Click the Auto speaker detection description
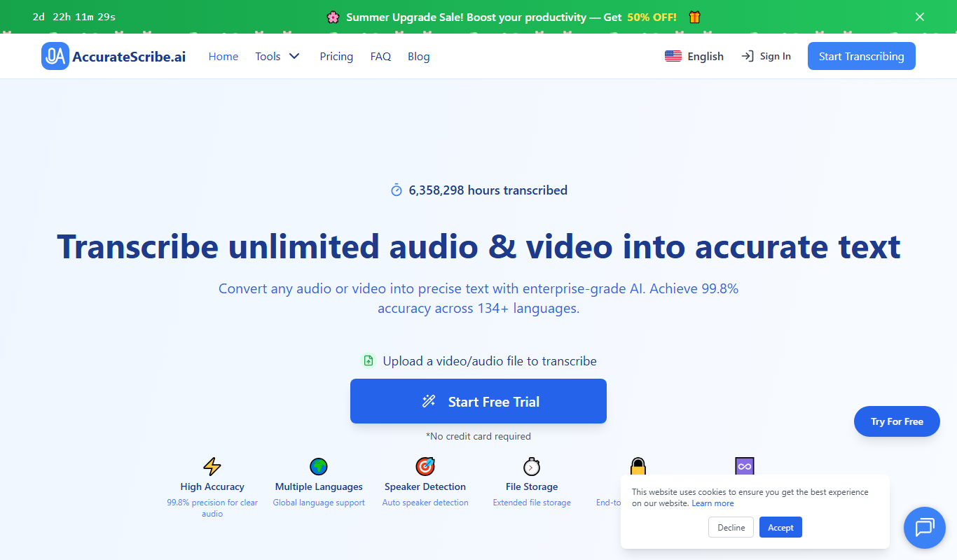957x560 pixels. pos(425,503)
